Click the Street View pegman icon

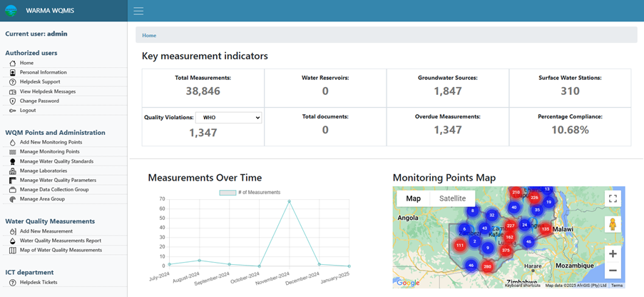[612, 225]
